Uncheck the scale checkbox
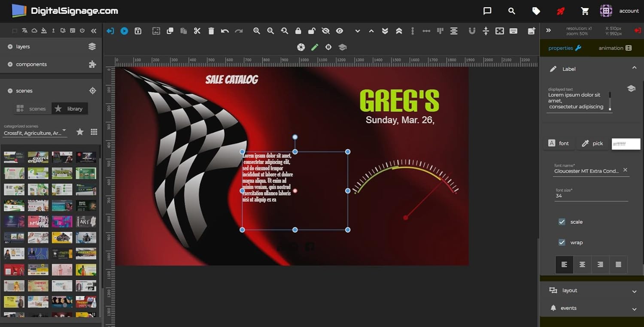 click(562, 222)
